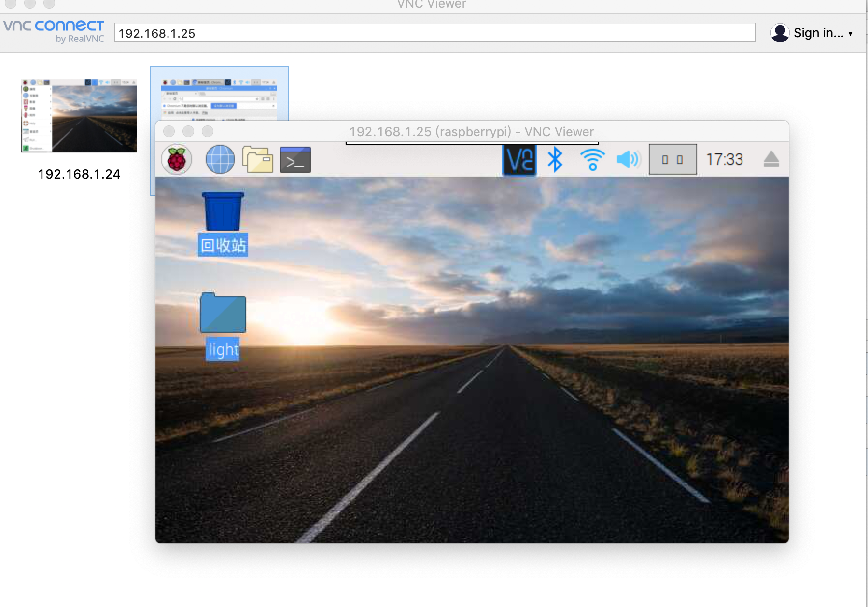This screenshot has height=607, width=868.
Task: Click the clock showing 17:33
Action: tap(724, 159)
